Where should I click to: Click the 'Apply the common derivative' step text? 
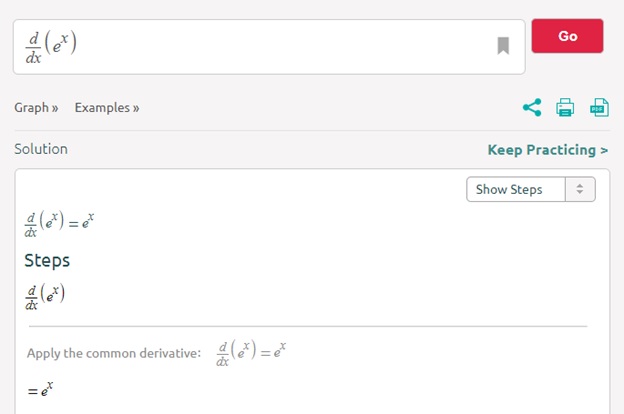[114, 353]
